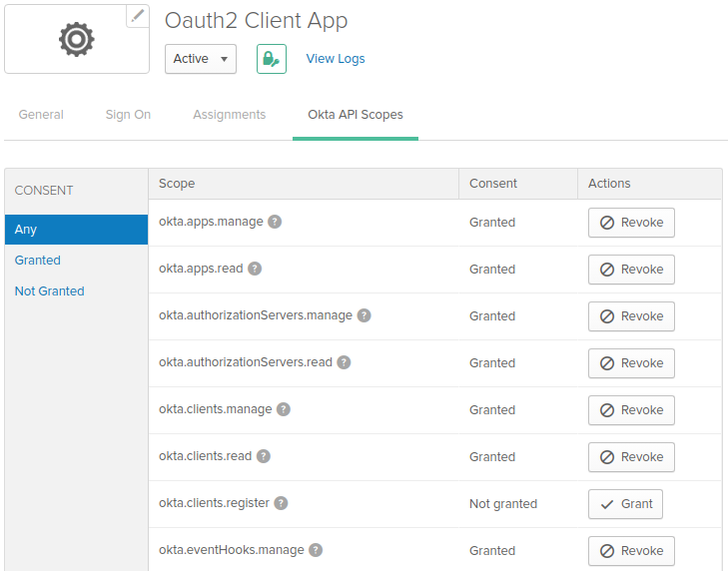Click help icon beside okta.clients.manage
Screen dimensions: 728x571
(x=284, y=409)
